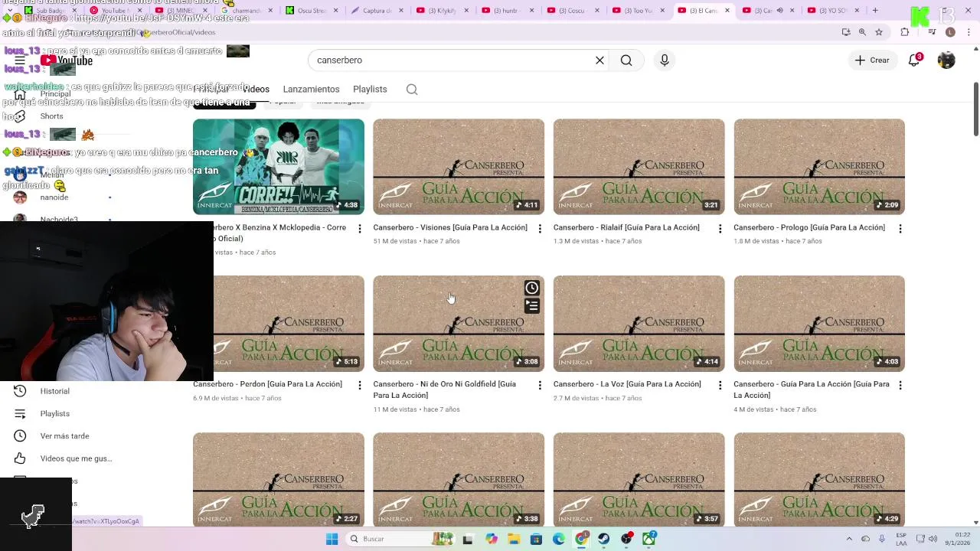Viewport: 980px width, 551px height.
Task: Open nanoide subscription channel
Action: tap(54, 197)
